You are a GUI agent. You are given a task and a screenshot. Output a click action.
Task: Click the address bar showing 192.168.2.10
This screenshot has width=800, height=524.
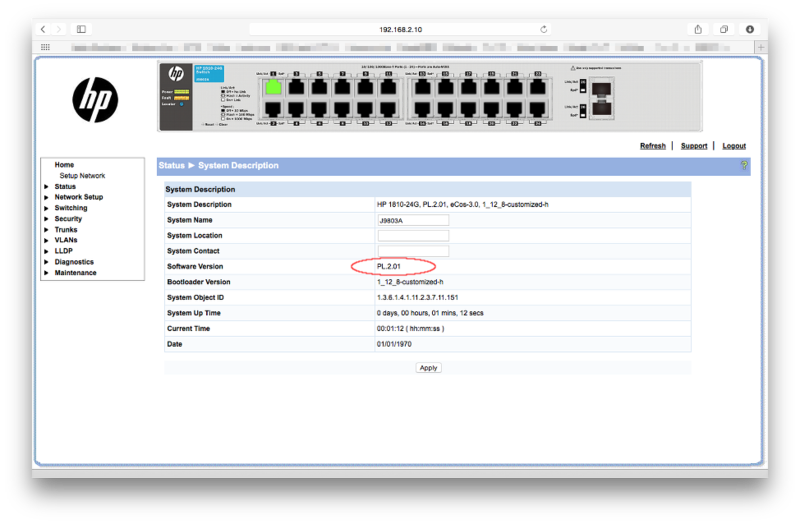[x=400, y=29]
